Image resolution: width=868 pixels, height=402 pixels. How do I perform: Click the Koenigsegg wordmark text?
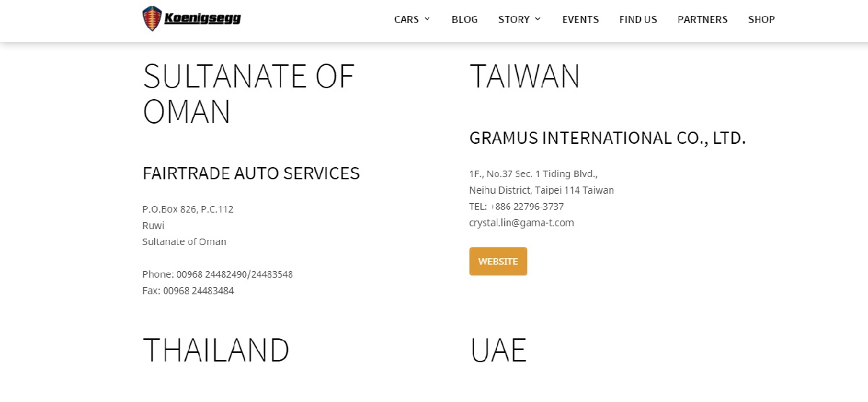pos(203,19)
